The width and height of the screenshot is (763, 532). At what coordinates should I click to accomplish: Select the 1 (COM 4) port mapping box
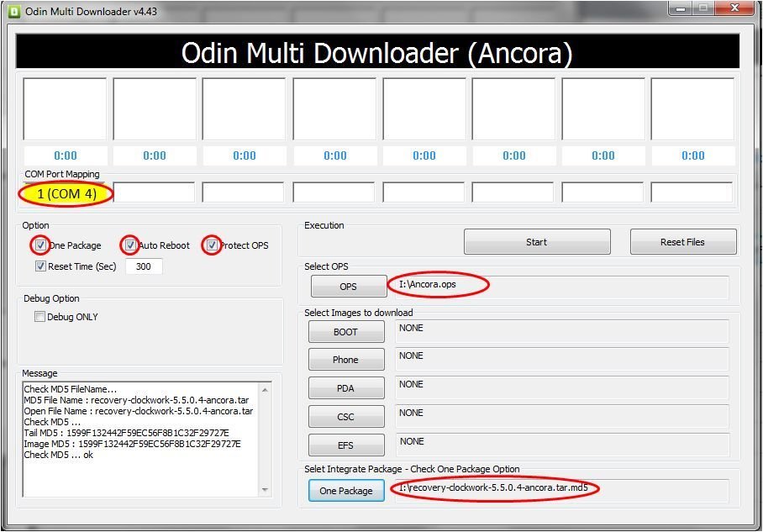point(66,193)
